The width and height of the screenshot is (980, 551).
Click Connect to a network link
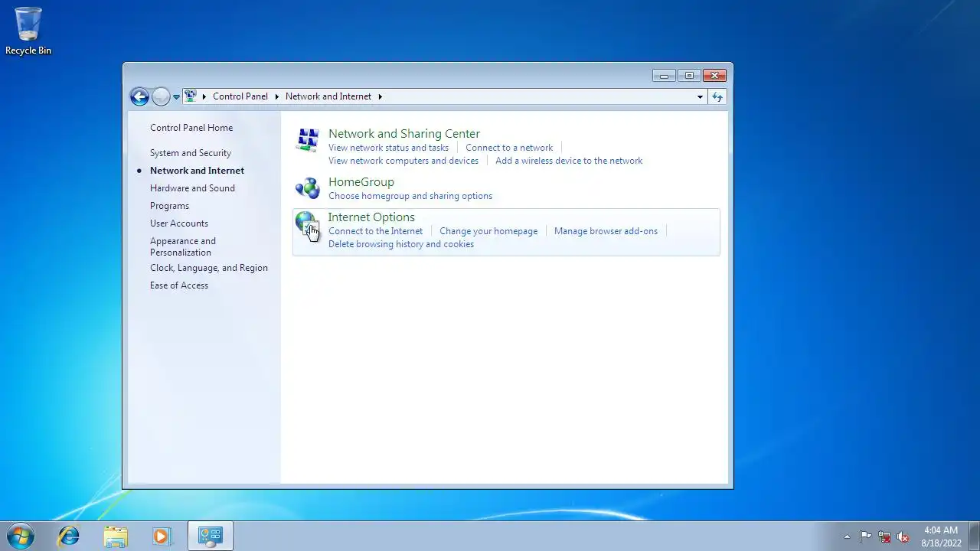tap(509, 148)
